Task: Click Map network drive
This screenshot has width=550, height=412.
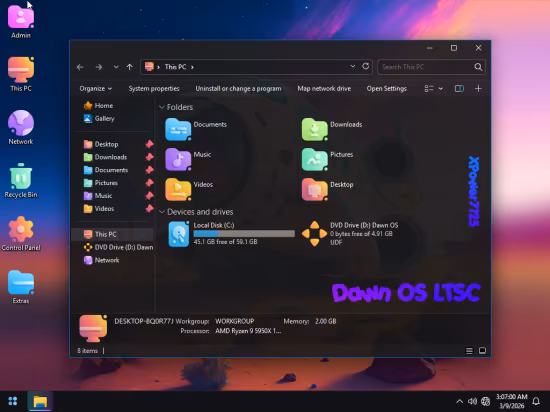Action: coord(324,89)
